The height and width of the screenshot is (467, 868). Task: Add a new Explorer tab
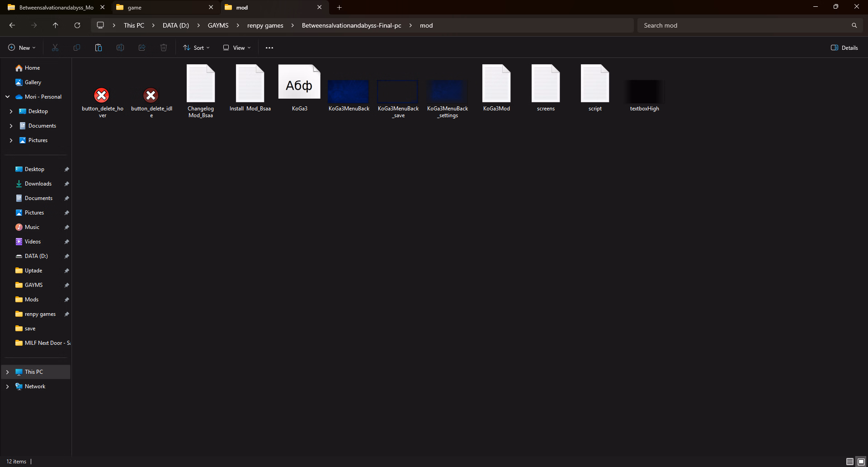[x=339, y=7]
